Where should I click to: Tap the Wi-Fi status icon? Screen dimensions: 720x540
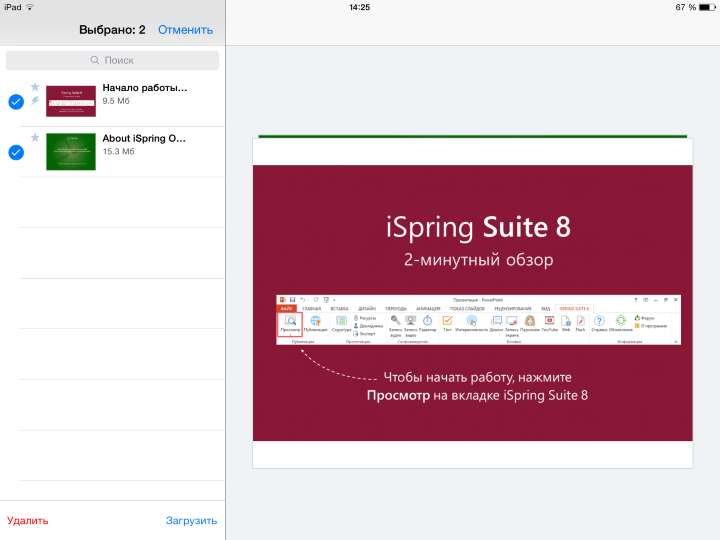(30, 7)
